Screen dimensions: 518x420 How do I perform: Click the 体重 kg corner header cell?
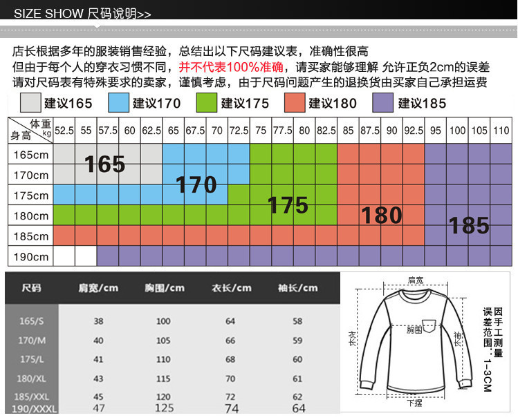[x=30, y=131]
